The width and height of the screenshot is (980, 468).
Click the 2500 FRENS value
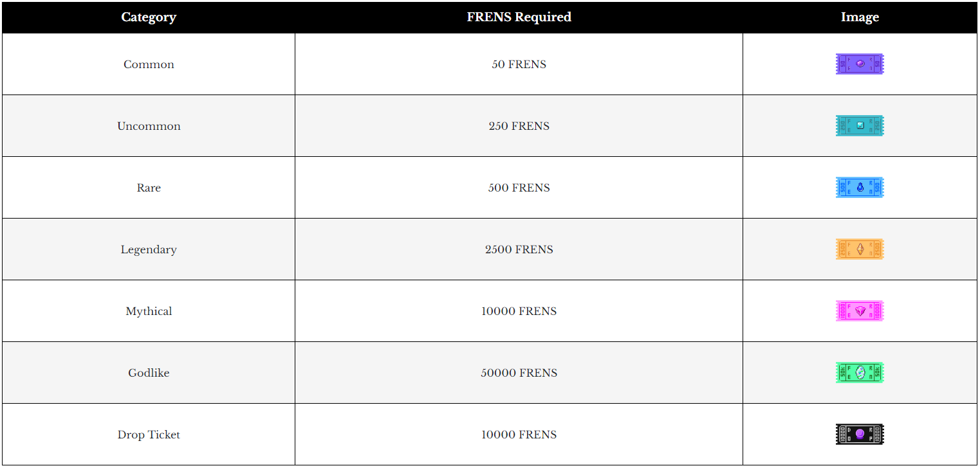click(x=519, y=249)
